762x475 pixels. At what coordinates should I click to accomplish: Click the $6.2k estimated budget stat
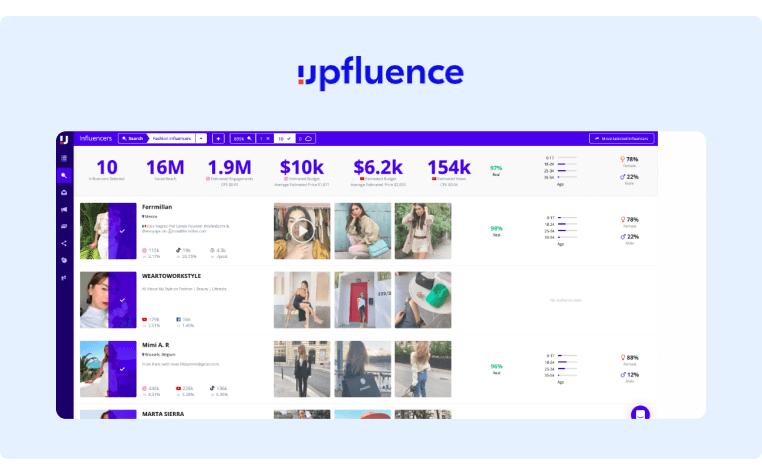(378, 172)
